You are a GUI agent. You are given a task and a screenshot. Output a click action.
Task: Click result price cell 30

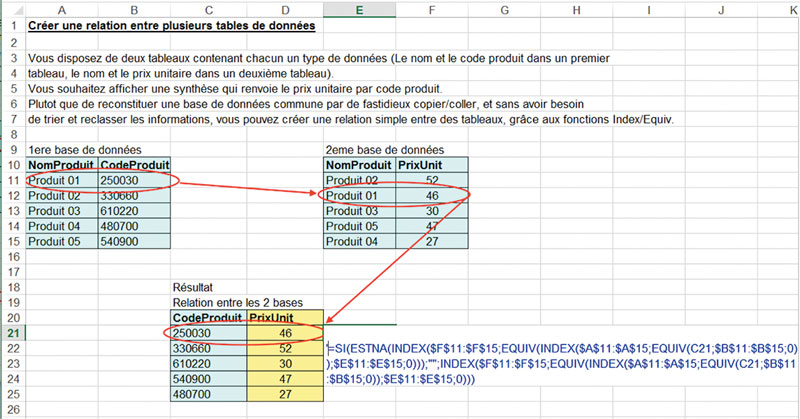point(285,364)
